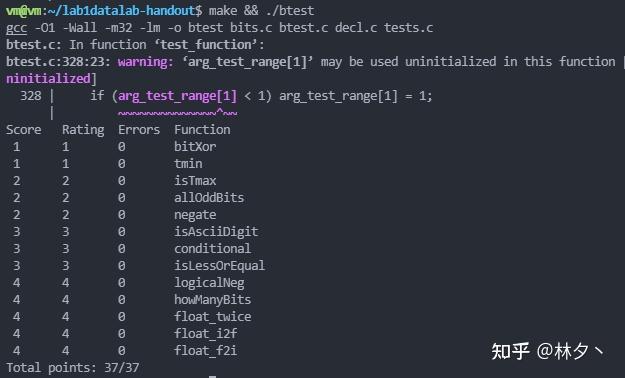The width and height of the screenshot is (625, 378).
Task: Click the Errors column header
Action: (x=139, y=130)
